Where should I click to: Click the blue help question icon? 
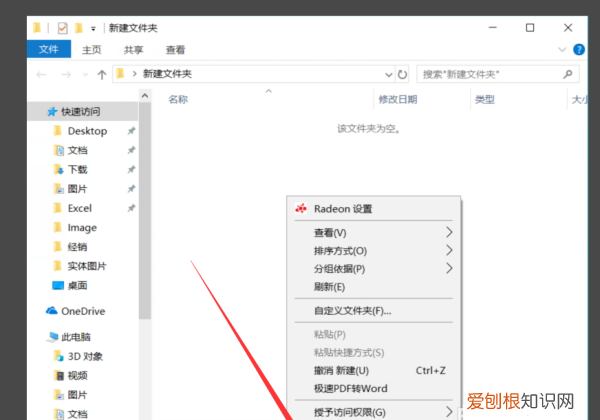tap(579, 49)
